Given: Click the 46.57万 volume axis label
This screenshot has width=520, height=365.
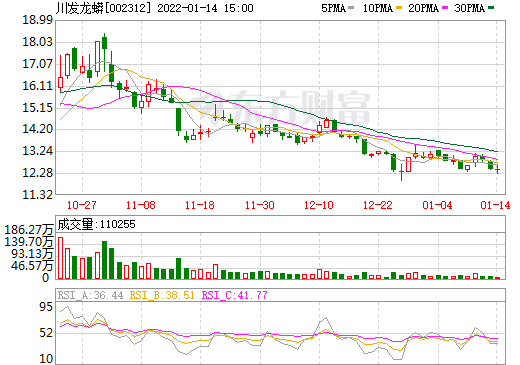Looking at the screenshot, I should pos(32,266).
